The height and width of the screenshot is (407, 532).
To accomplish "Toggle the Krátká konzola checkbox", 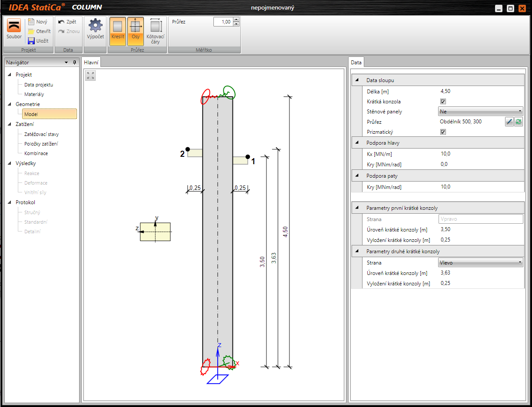I will [443, 102].
